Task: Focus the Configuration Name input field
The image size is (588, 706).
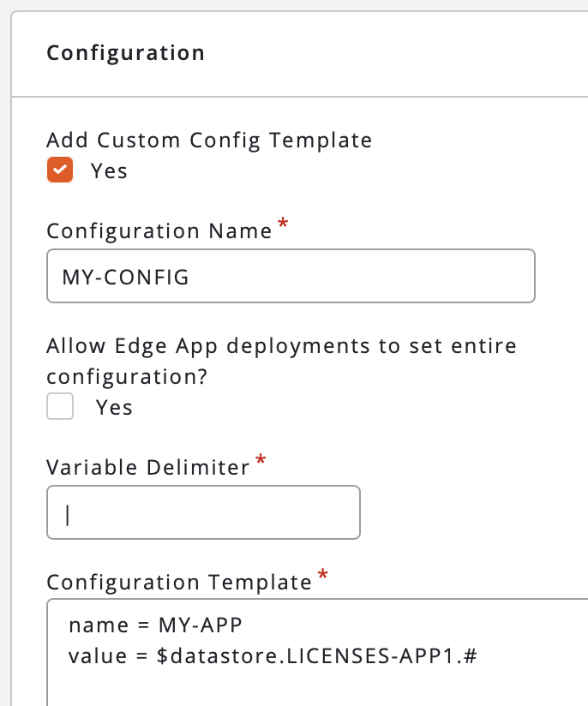Action: point(291,276)
